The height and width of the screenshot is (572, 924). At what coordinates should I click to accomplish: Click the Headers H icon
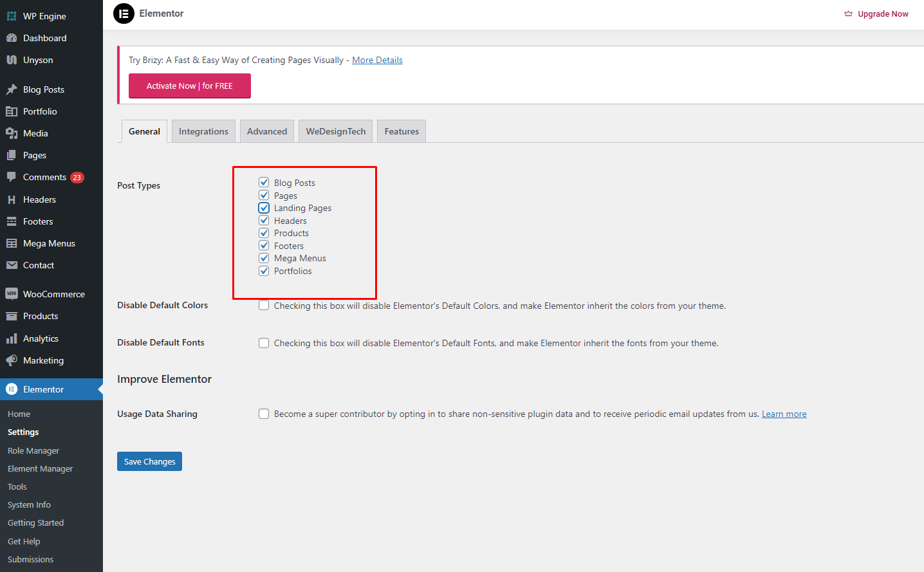click(12, 199)
